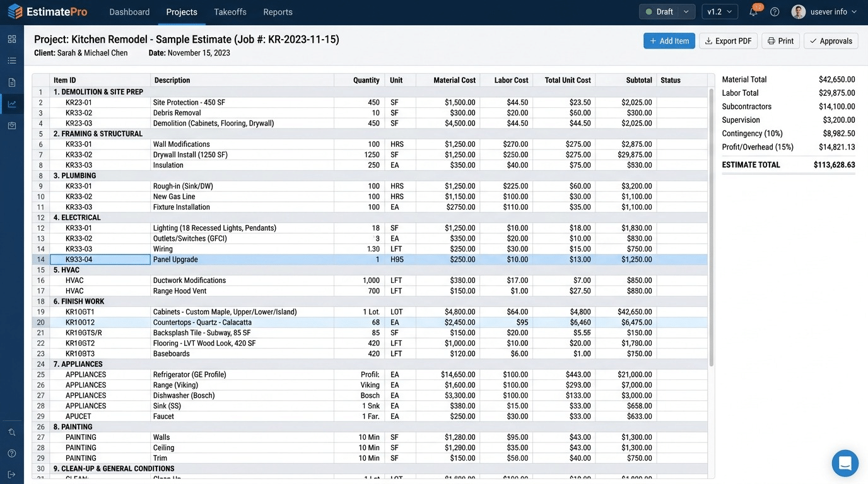Select the K933-04 Item ID cell

tap(100, 260)
